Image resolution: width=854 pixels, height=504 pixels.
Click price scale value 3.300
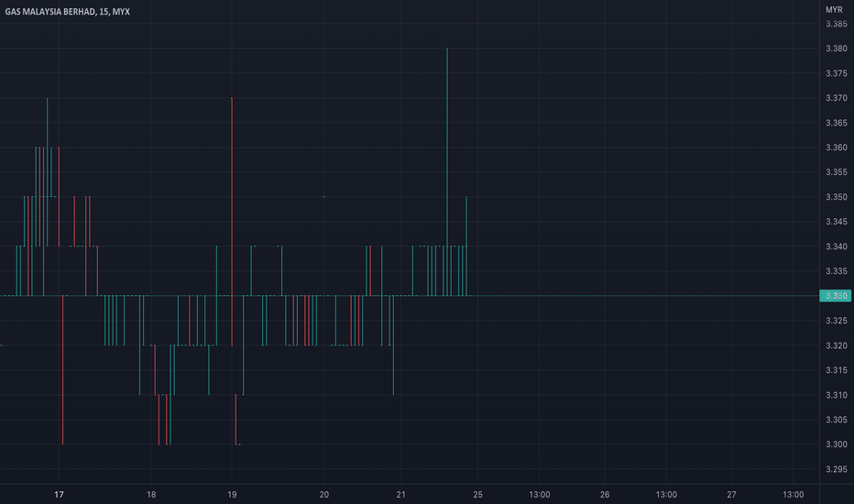click(x=836, y=444)
